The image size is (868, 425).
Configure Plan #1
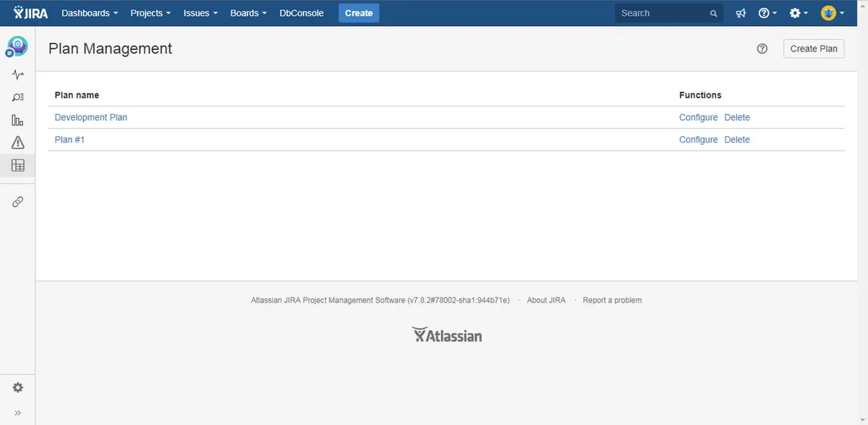(699, 139)
